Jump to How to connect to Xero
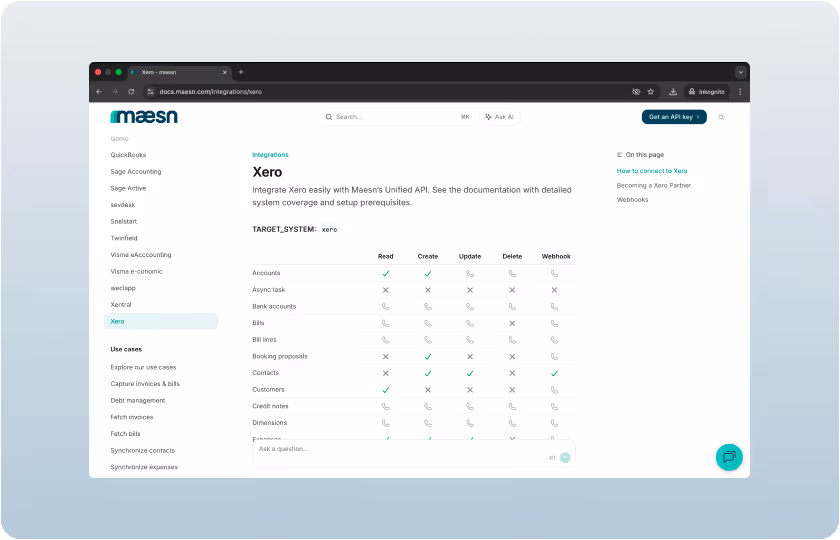This screenshot has width=840, height=540. 651,171
